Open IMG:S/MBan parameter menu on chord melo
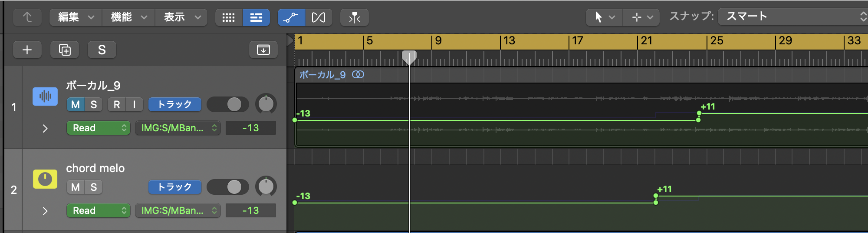 (x=178, y=210)
